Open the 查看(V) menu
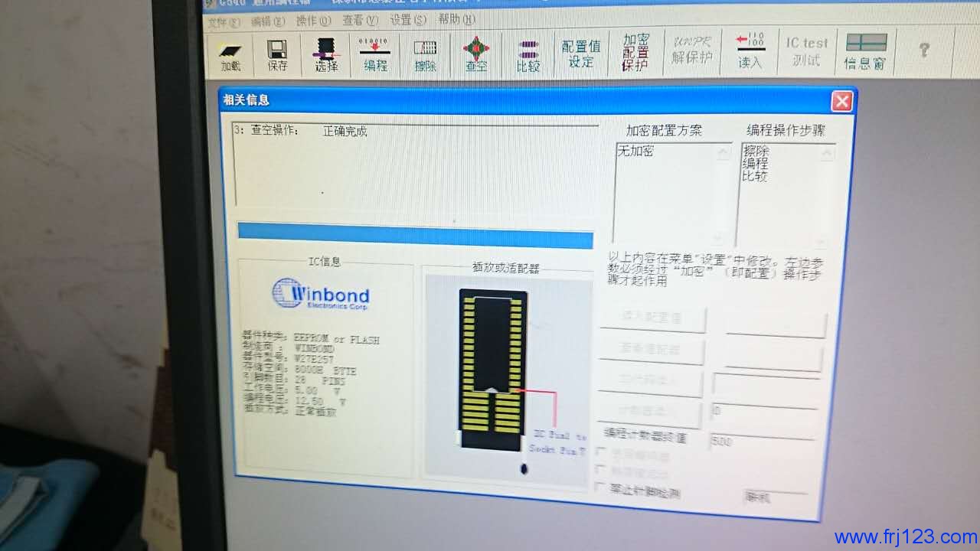The height and width of the screenshot is (551, 980). pyautogui.click(x=361, y=21)
